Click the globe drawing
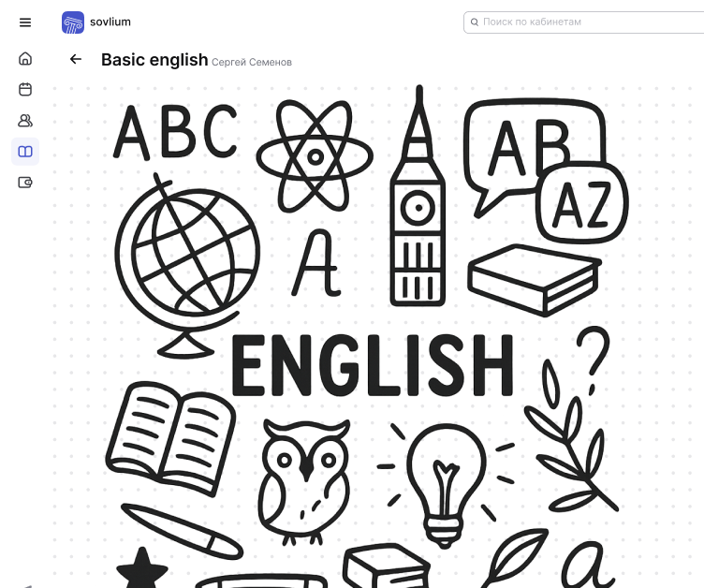704x588 pixels. [x=187, y=265]
